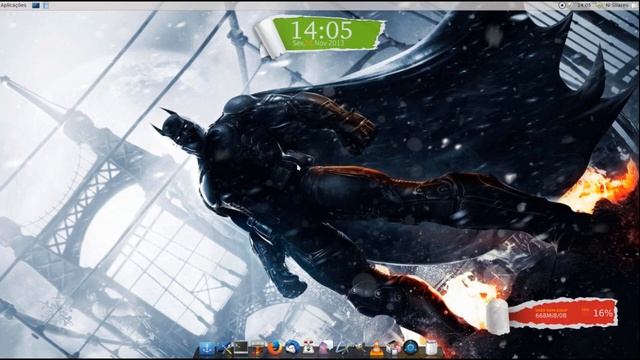Open the crossed tools settings icon in dock
Image resolution: width=640 pixels, height=360 pixels.
[x=226, y=348]
